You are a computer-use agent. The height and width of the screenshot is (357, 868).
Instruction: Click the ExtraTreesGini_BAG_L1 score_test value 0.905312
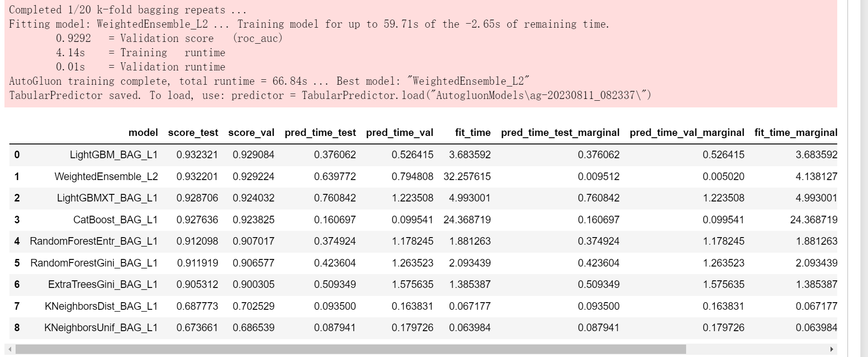click(197, 285)
